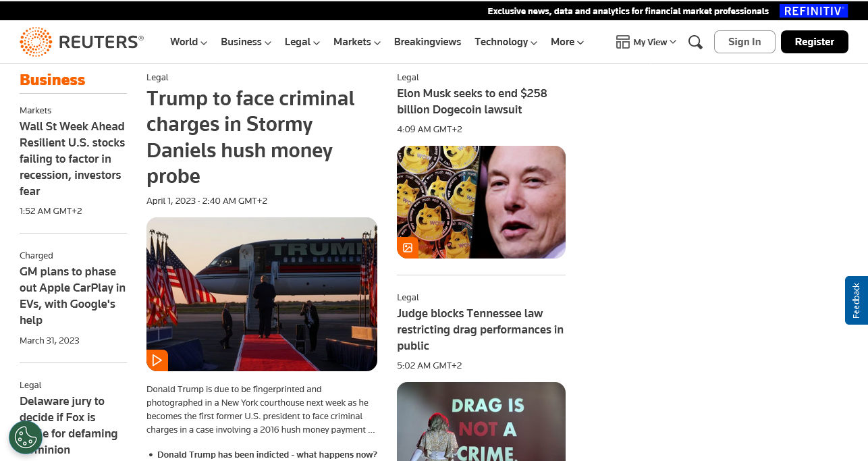Image resolution: width=868 pixels, height=461 pixels.
Task: Expand the Business menu dropdown
Action: [246, 42]
